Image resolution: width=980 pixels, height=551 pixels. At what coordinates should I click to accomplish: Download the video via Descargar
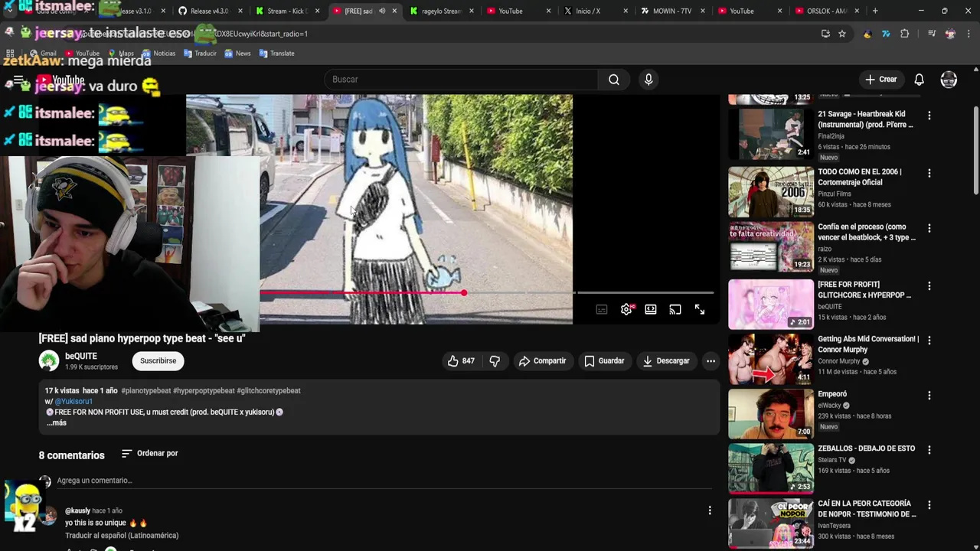[x=666, y=361]
